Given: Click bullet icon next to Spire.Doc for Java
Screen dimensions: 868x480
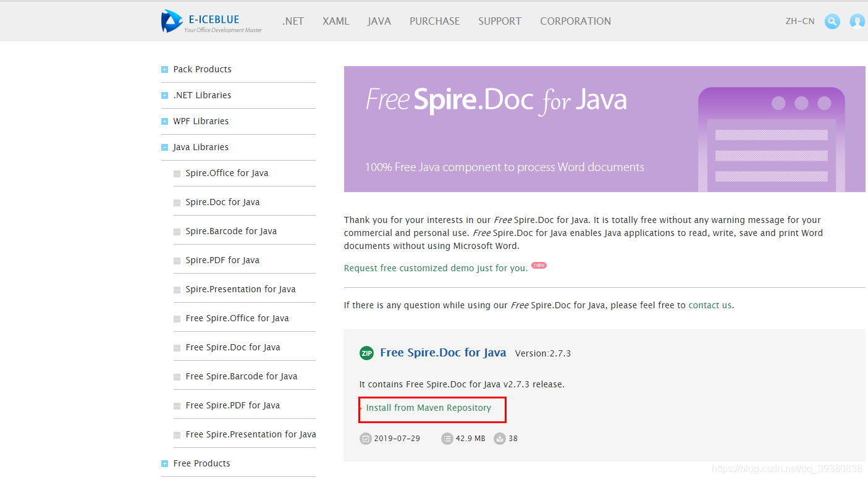Looking at the screenshot, I should (x=177, y=203).
